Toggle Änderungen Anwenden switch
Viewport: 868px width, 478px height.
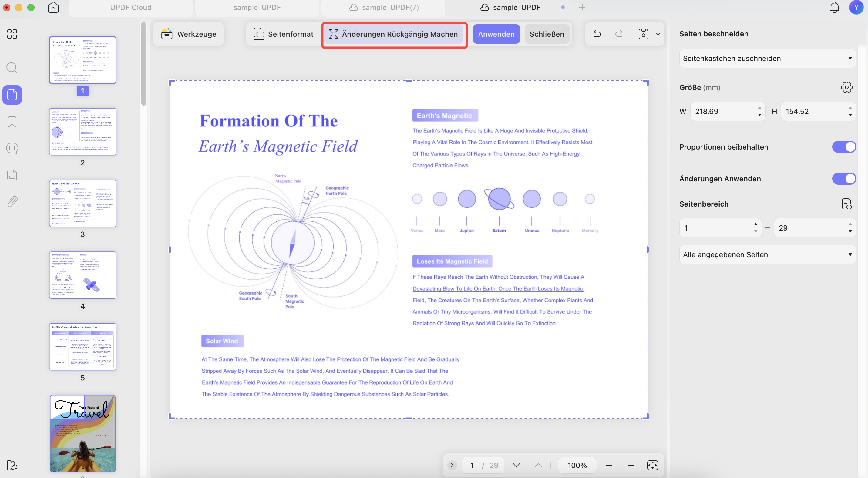click(x=843, y=179)
